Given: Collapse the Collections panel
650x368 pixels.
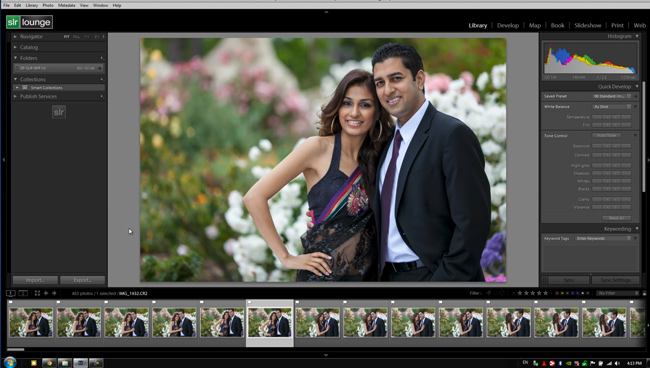Looking at the screenshot, I should [x=15, y=79].
